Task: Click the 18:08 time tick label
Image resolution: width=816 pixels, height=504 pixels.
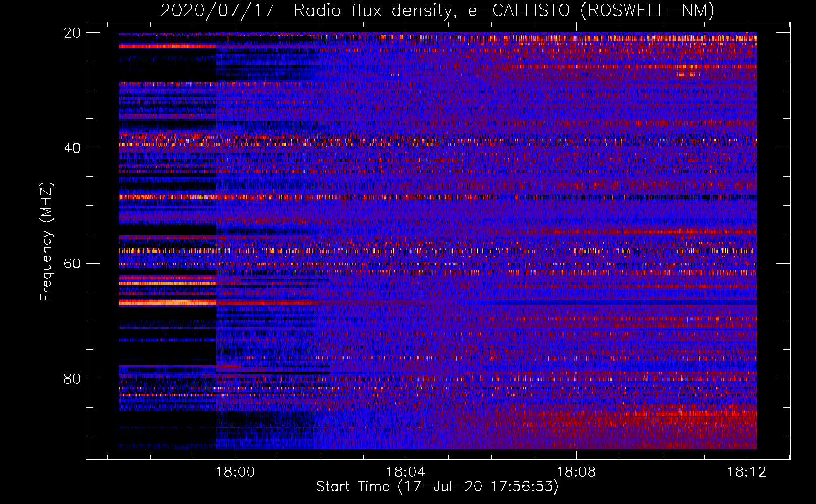Action: tap(576, 472)
